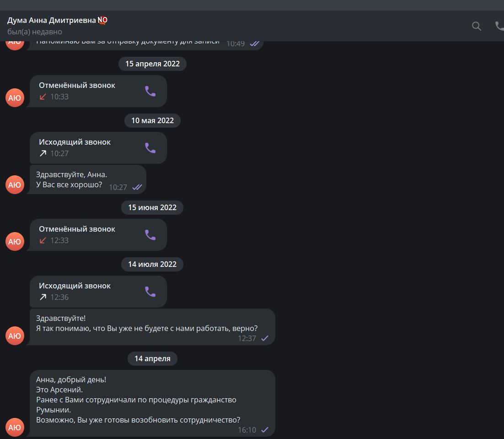The height and width of the screenshot is (439, 504).
Task: Start a voice call from header
Action: coord(499,26)
